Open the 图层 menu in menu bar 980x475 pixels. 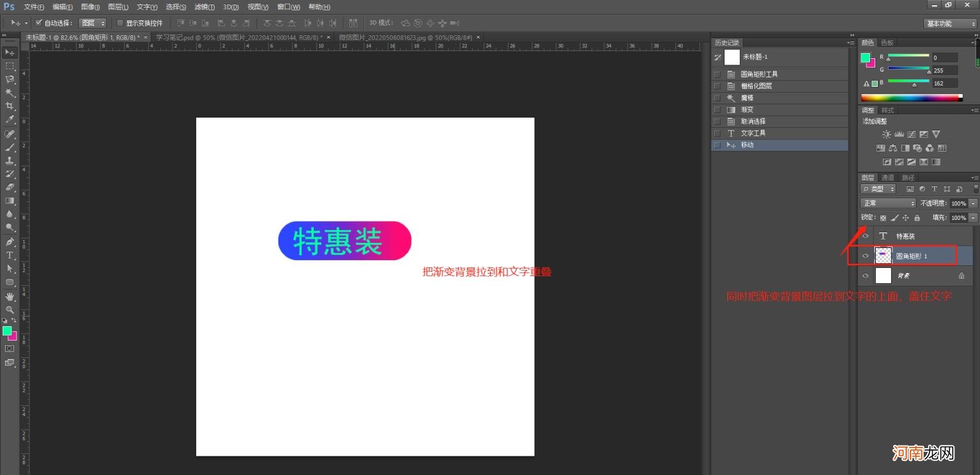click(x=118, y=6)
